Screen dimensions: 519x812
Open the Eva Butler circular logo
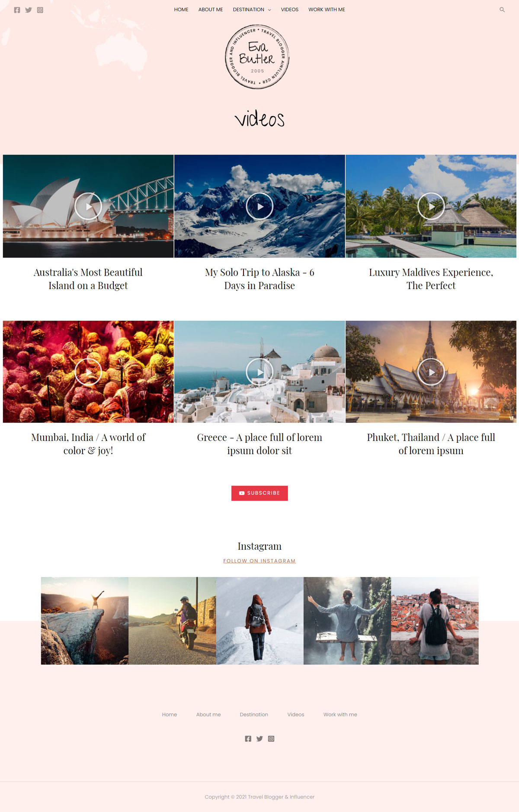[257, 57]
